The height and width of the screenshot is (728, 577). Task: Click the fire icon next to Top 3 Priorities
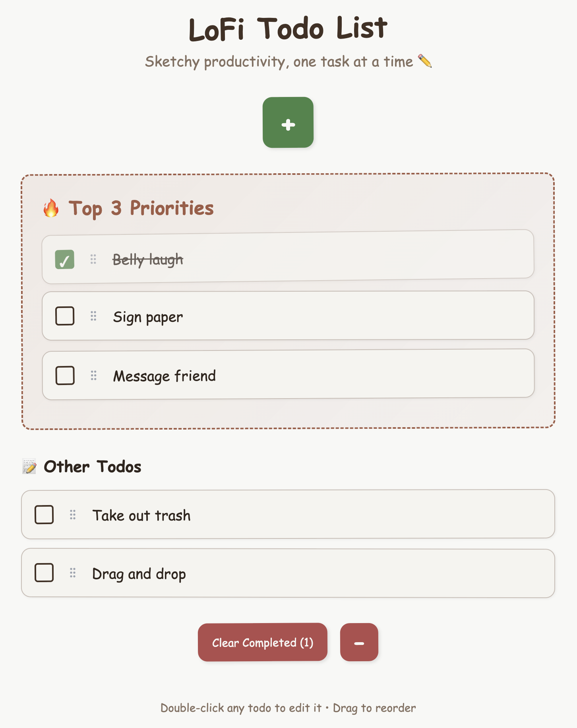pos(51,208)
